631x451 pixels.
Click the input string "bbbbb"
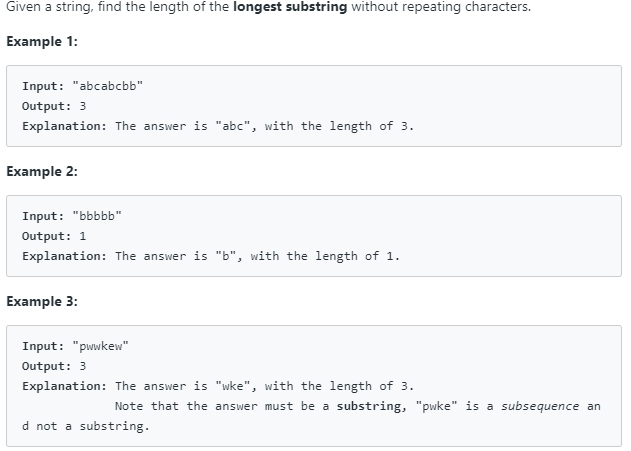tap(97, 216)
